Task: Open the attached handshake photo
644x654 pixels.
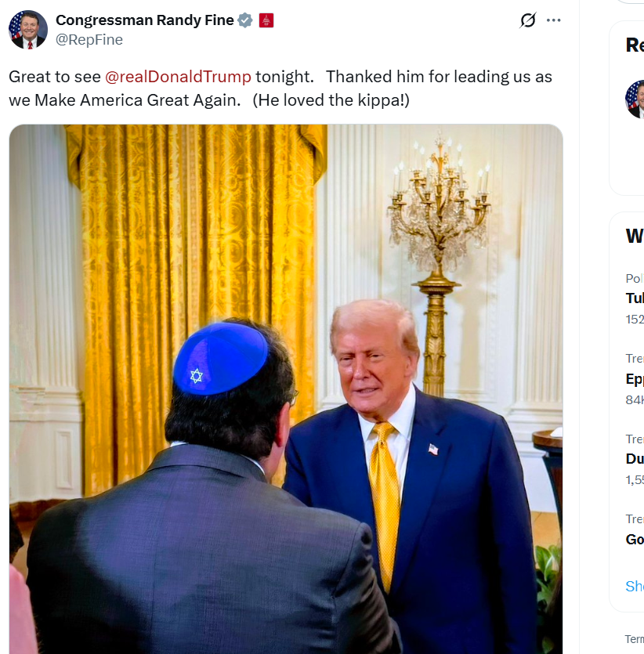Action: (x=286, y=388)
